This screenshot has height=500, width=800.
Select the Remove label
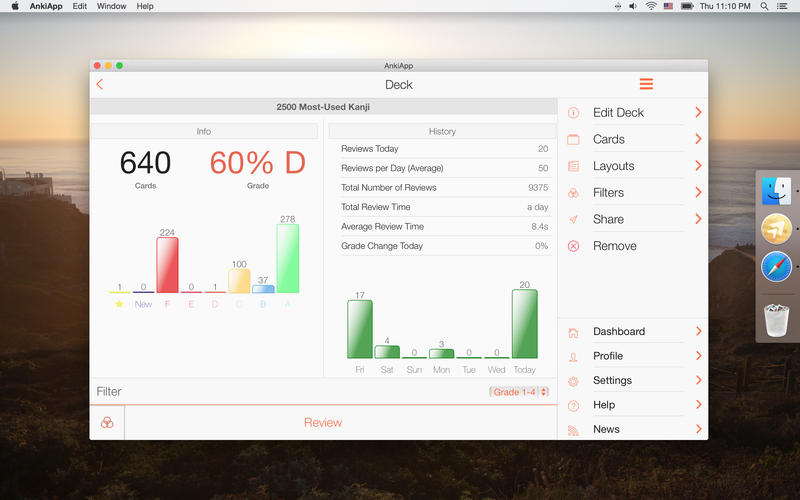[615, 246]
